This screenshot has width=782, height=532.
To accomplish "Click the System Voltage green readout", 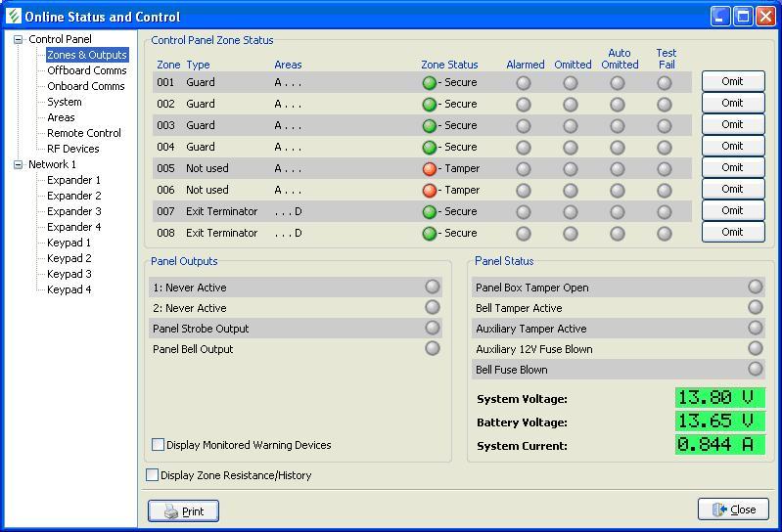I will [x=719, y=398].
